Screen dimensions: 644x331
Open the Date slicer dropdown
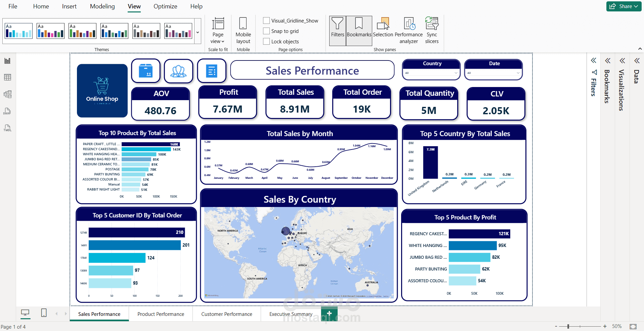click(517, 73)
